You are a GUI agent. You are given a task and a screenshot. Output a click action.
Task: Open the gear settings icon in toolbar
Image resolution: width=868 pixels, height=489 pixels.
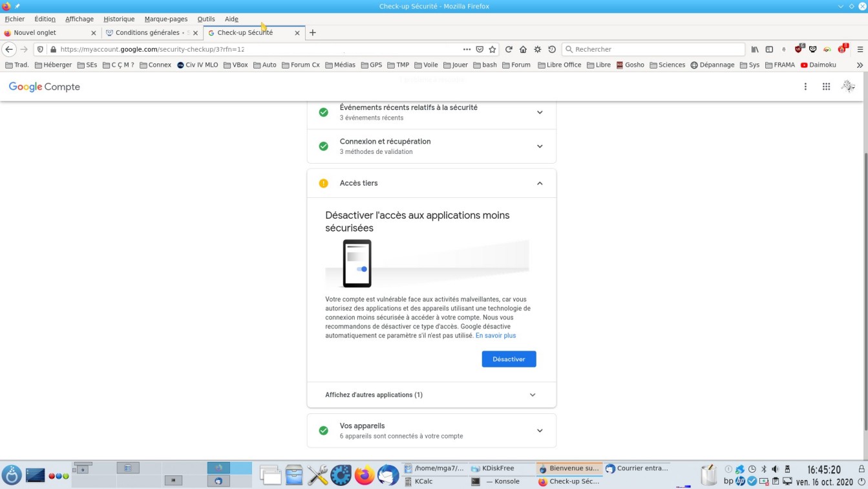[x=538, y=49]
